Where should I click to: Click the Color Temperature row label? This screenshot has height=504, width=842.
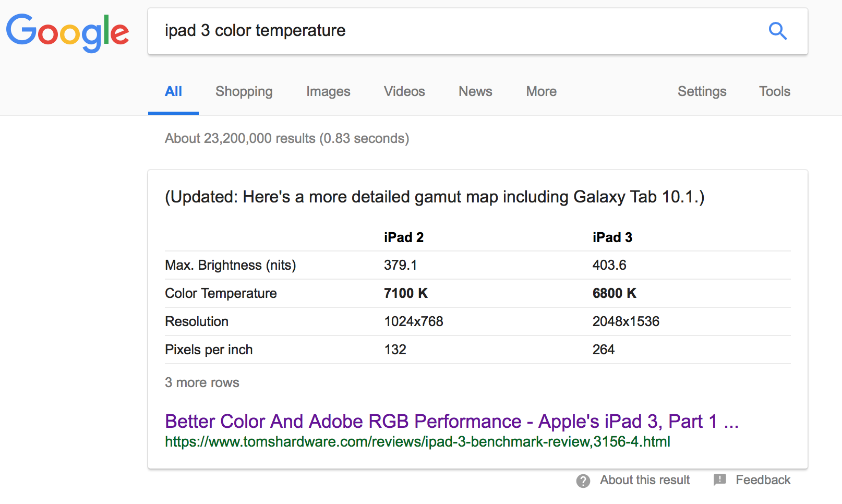[x=221, y=293]
